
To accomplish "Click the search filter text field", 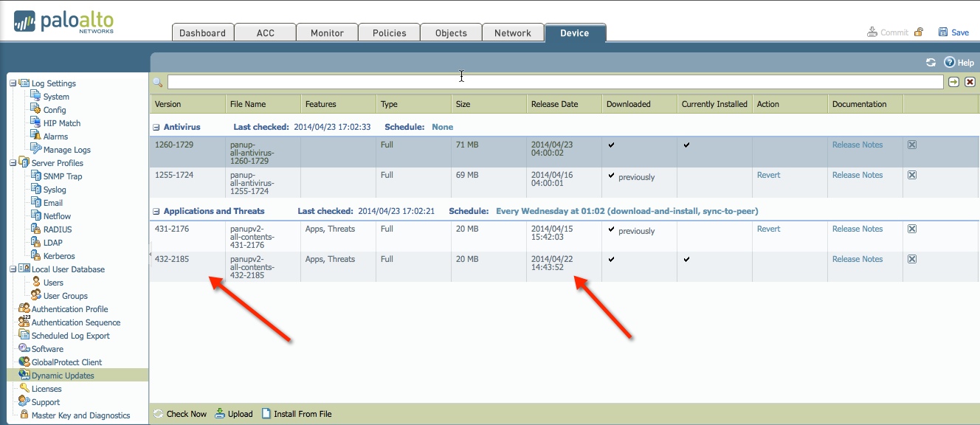I will pos(553,82).
